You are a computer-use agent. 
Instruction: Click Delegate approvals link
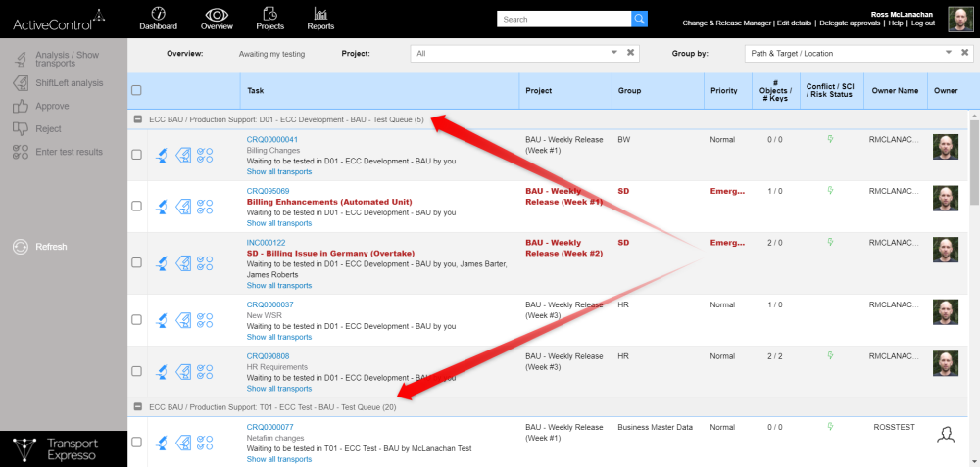click(850, 23)
